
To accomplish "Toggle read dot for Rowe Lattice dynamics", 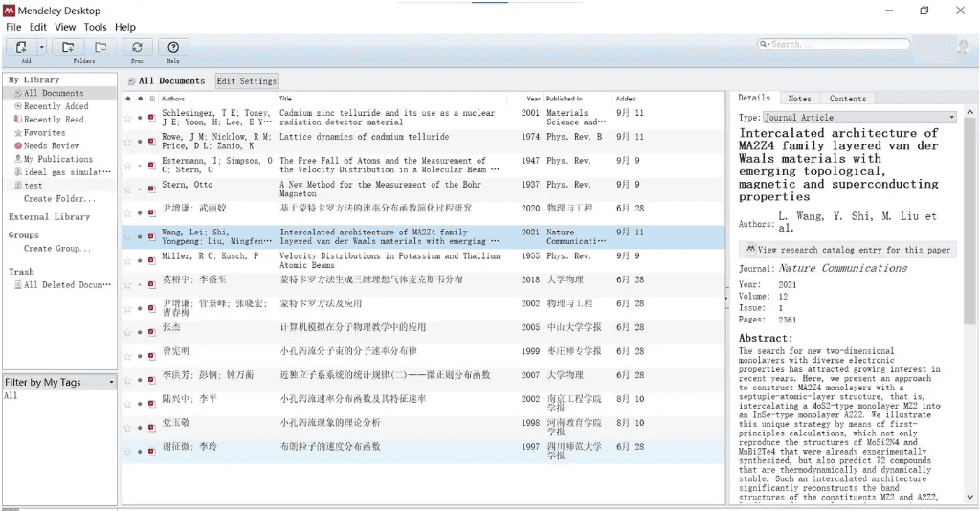I will click(140, 142).
